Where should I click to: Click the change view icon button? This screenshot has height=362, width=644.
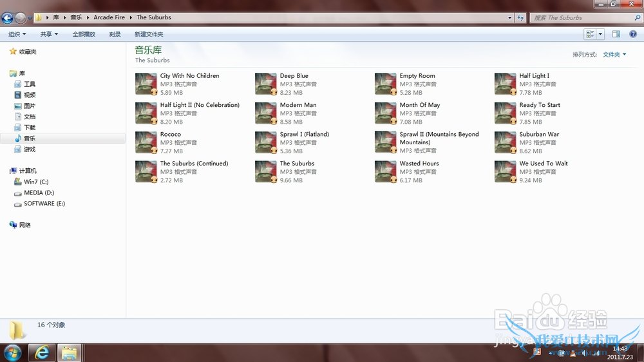590,34
